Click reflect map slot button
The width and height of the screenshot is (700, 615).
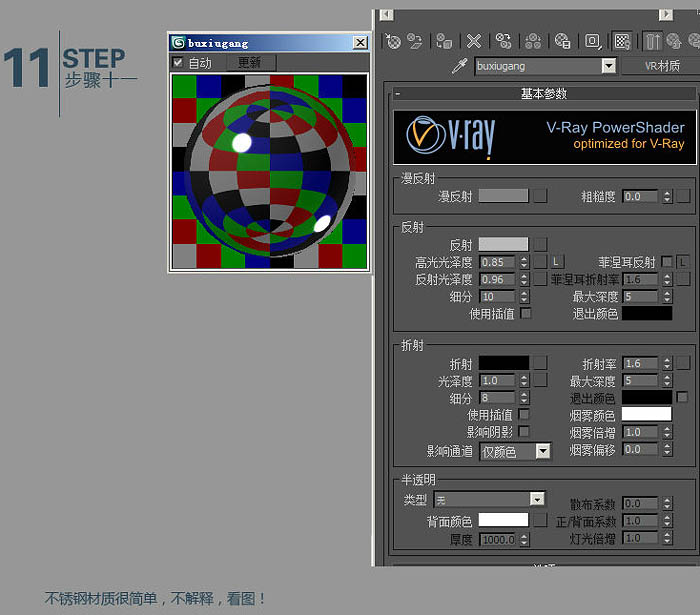(540, 244)
